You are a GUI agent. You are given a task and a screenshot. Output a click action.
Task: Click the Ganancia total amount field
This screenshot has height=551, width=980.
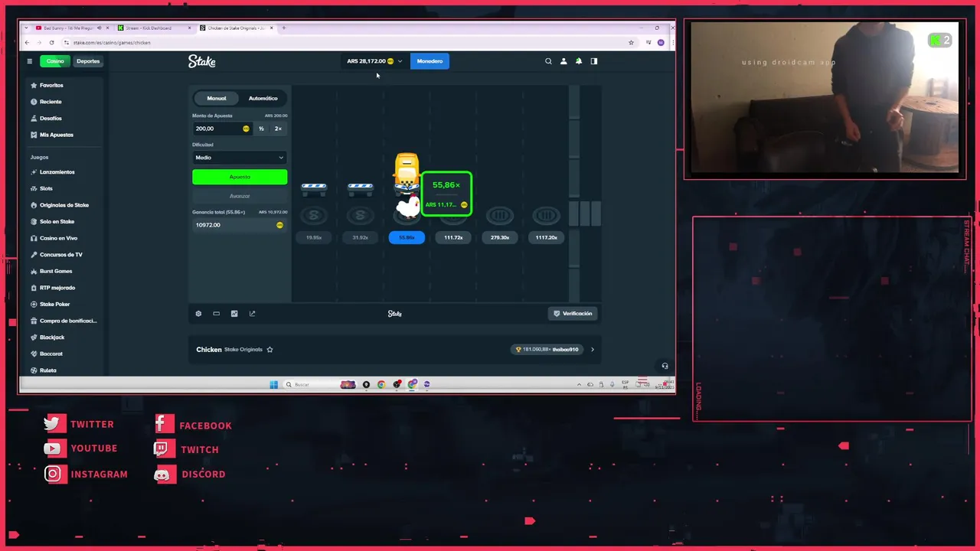coord(240,225)
